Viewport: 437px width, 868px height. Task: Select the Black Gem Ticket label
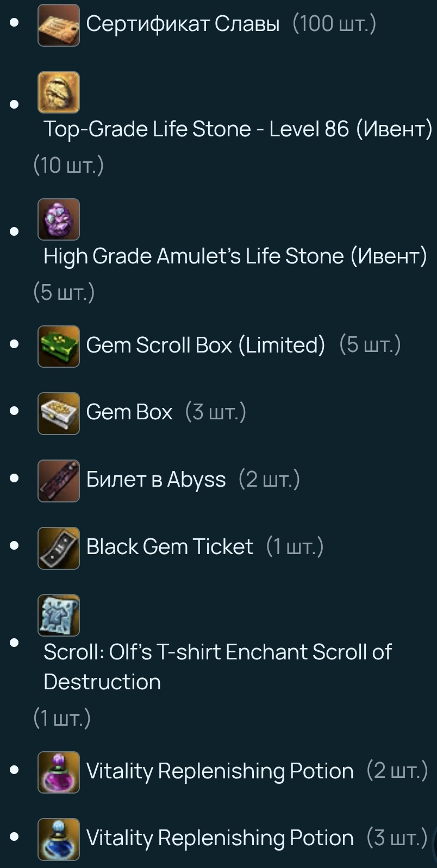tap(170, 546)
